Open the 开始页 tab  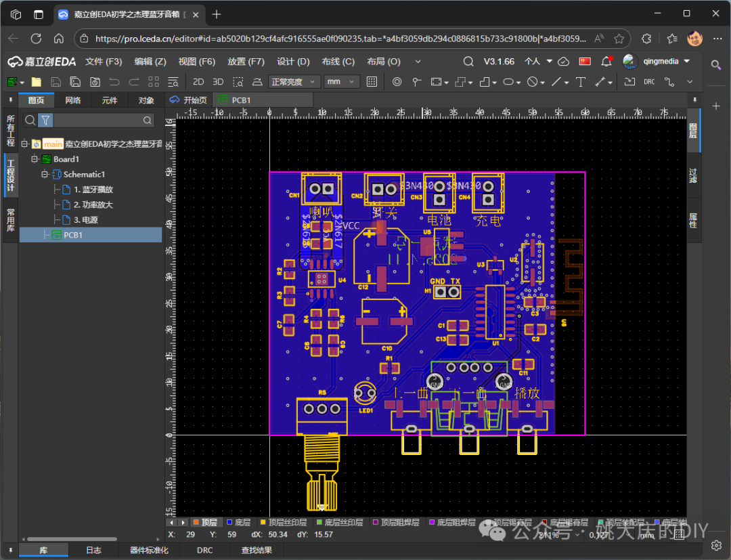point(189,100)
